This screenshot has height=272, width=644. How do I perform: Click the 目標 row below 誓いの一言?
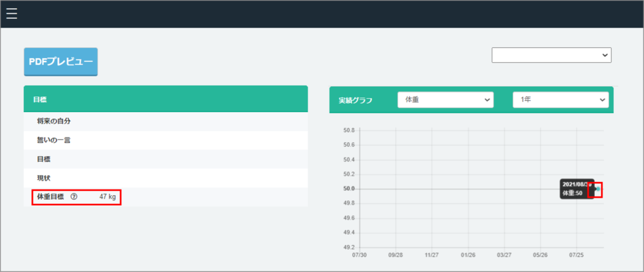(44, 159)
